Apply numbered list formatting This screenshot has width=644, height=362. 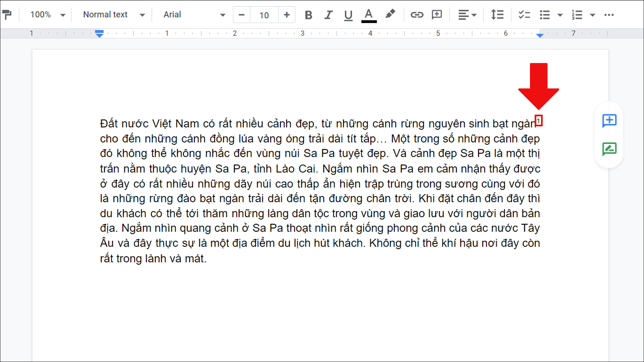point(577,15)
